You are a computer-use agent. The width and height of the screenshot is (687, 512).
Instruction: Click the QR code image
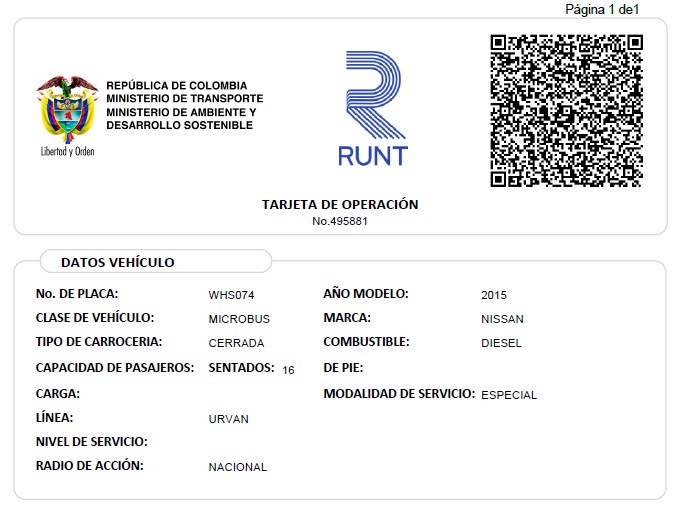(565, 110)
